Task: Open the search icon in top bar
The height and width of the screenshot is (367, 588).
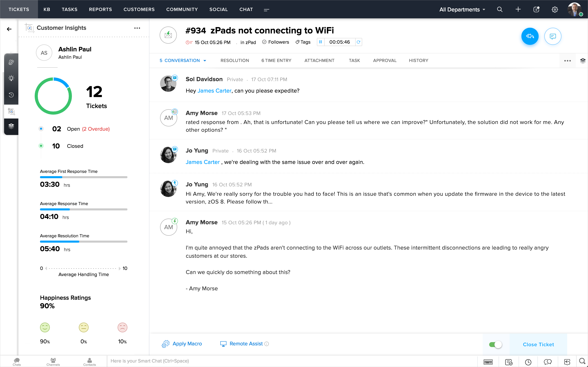Action: (x=500, y=9)
